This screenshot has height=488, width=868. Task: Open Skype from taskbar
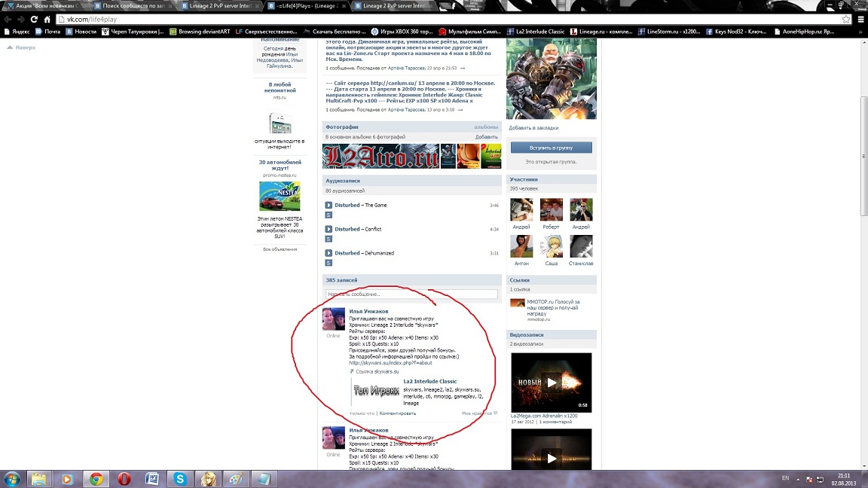pyautogui.click(x=180, y=479)
